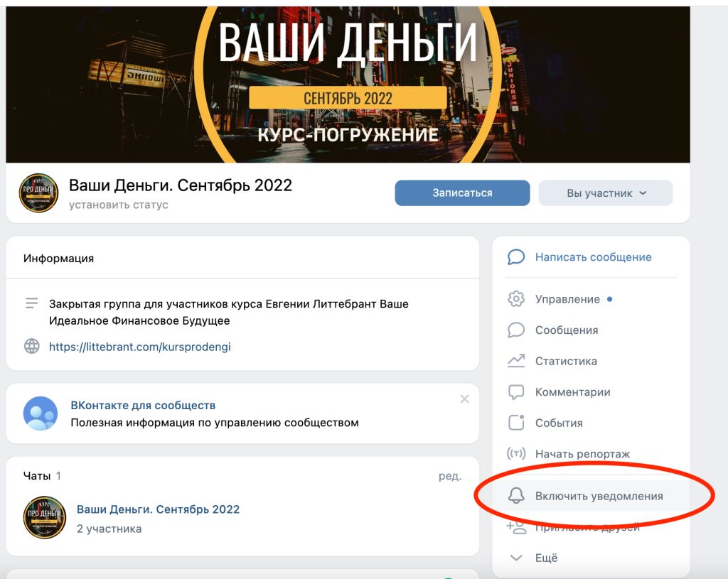Click ред. to edit chats
The height and width of the screenshot is (579, 728).
(449, 476)
